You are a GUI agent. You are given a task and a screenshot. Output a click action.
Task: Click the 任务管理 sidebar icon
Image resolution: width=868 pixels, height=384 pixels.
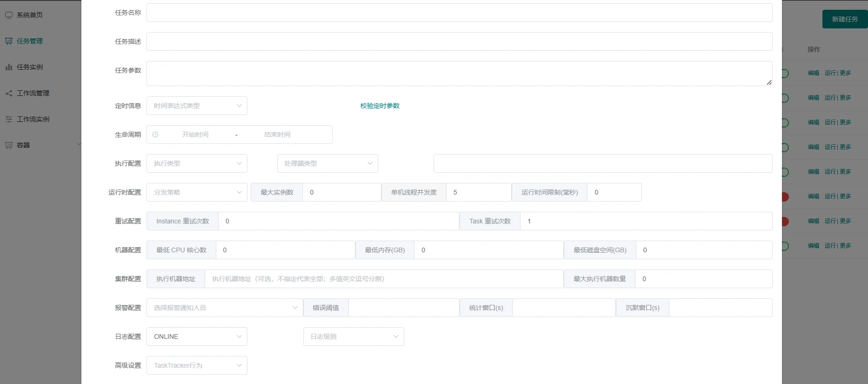tap(9, 41)
